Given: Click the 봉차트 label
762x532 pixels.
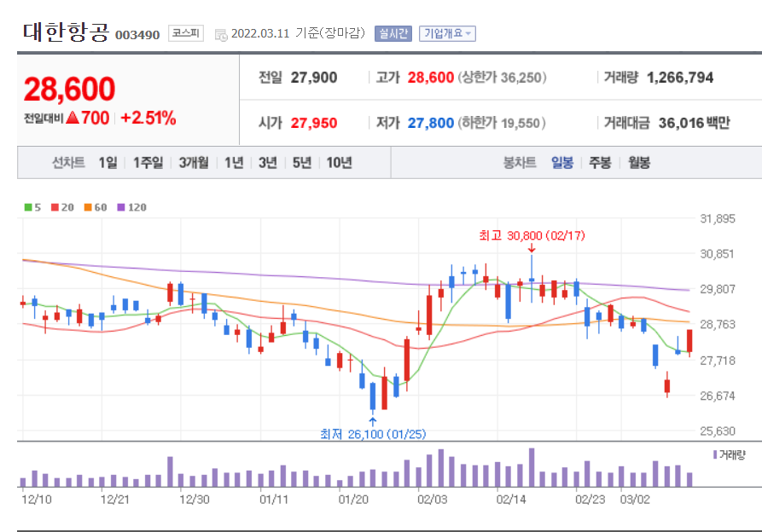Looking at the screenshot, I should pyautogui.click(x=520, y=163).
